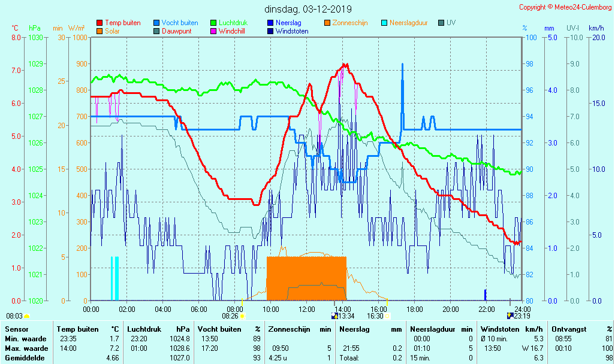
Task: Click the Windstoten legend label
Action: pos(292,31)
